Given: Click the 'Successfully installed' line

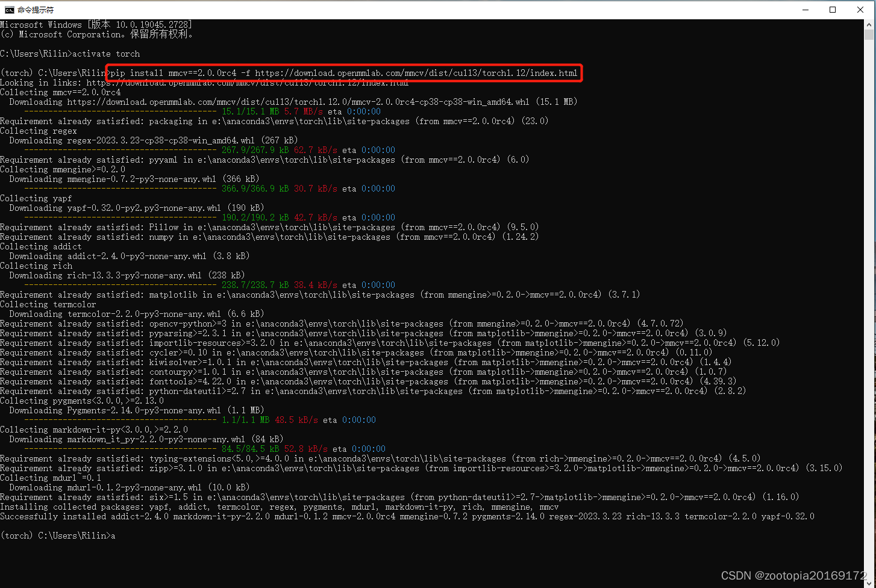Looking at the screenshot, I should pos(407,516).
